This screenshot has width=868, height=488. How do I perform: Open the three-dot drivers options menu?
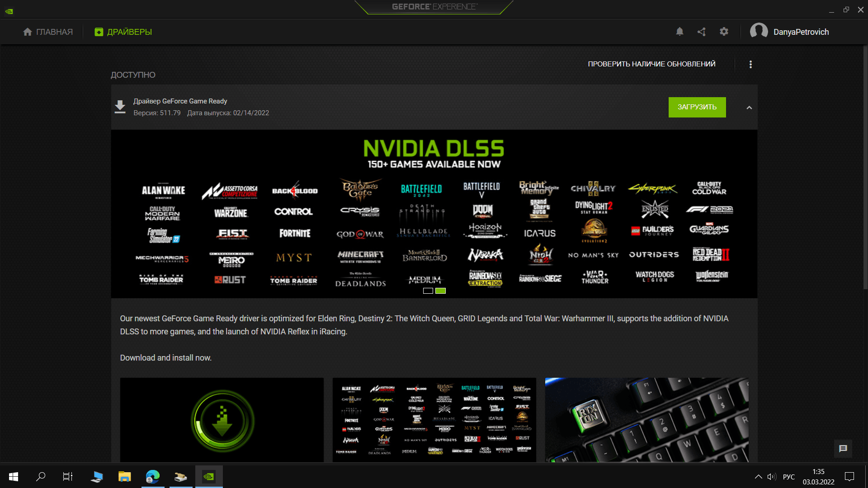pos(750,64)
